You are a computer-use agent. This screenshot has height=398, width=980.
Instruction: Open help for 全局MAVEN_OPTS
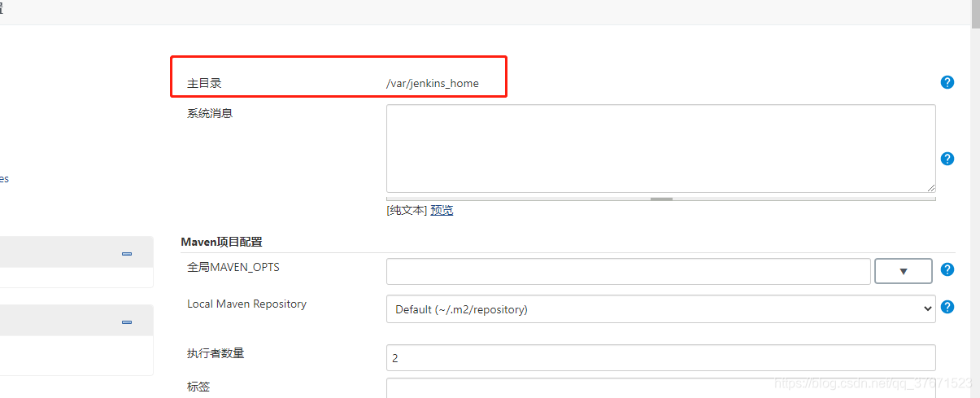tap(947, 269)
